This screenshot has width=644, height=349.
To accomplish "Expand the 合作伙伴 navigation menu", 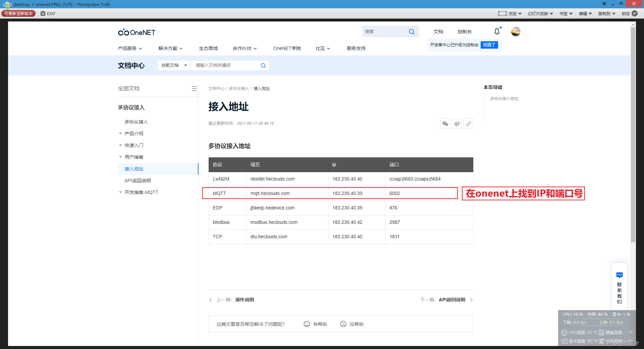I will click(x=245, y=48).
